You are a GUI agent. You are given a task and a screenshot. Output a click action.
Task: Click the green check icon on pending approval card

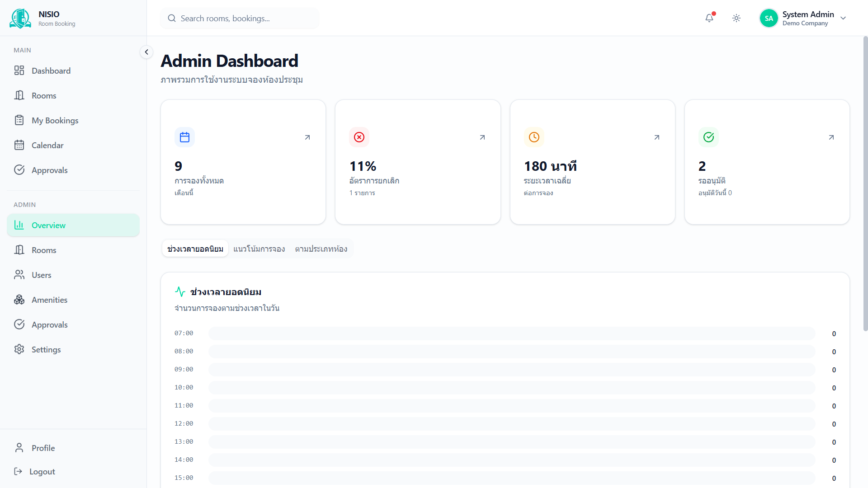pos(708,137)
